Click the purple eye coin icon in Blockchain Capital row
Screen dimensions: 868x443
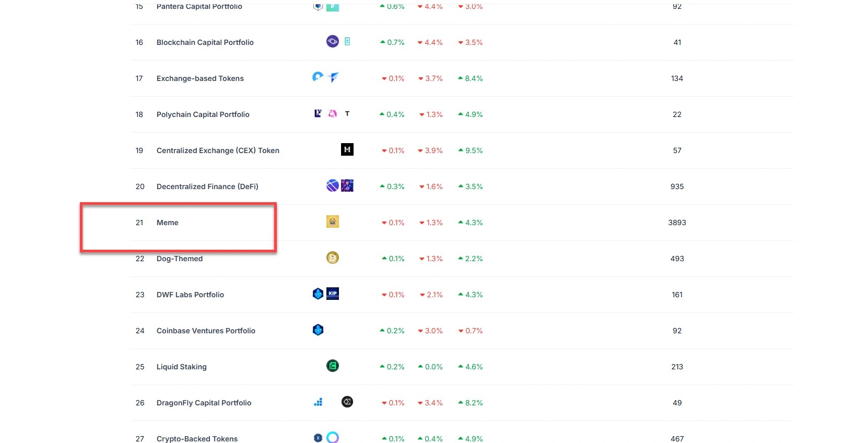(333, 41)
